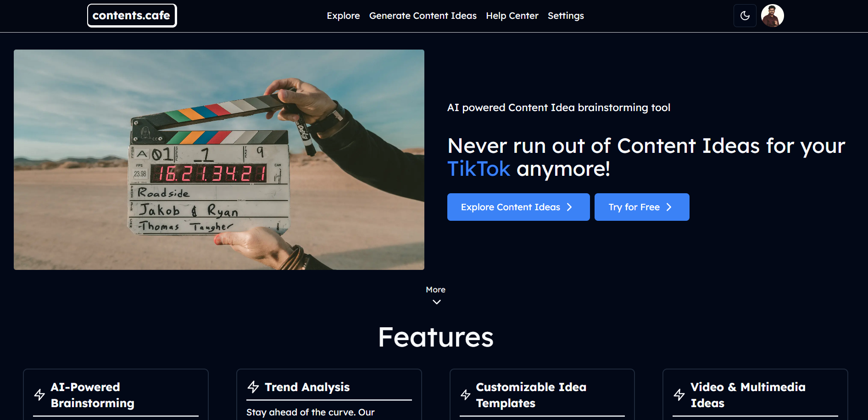Click the bolt icon beside Customizable Idea Templates
868x420 pixels.
(466, 395)
